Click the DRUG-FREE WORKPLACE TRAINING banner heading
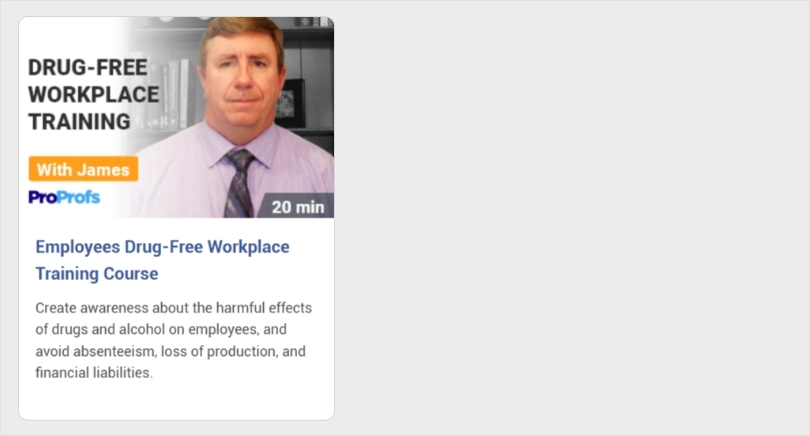810x436 pixels. point(94,95)
